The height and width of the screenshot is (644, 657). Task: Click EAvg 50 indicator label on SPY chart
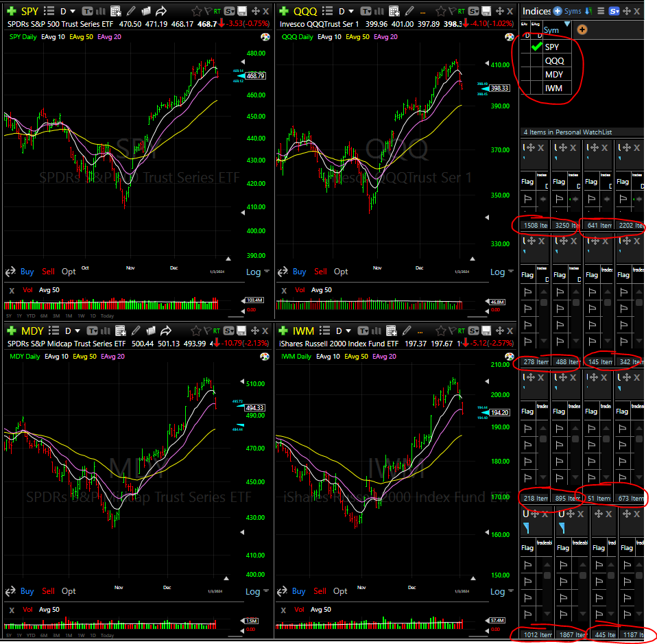coord(82,37)
